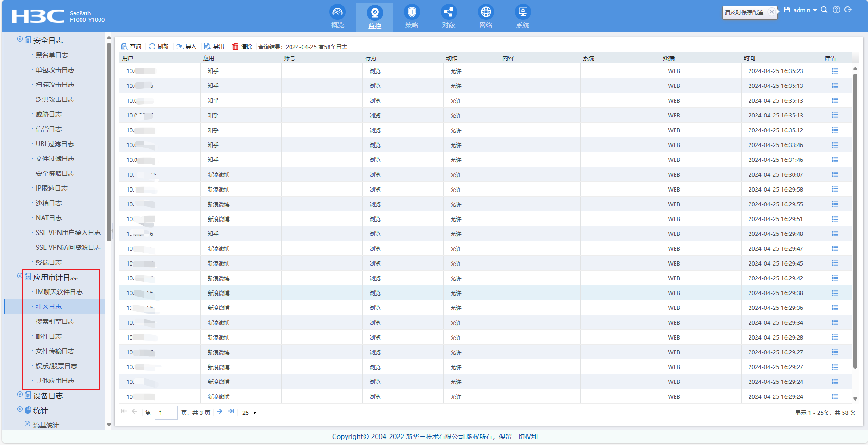Close the 请及时保存配置 notification
The width and height of the screenshot is (868, 445).
[x=771, y=12]
